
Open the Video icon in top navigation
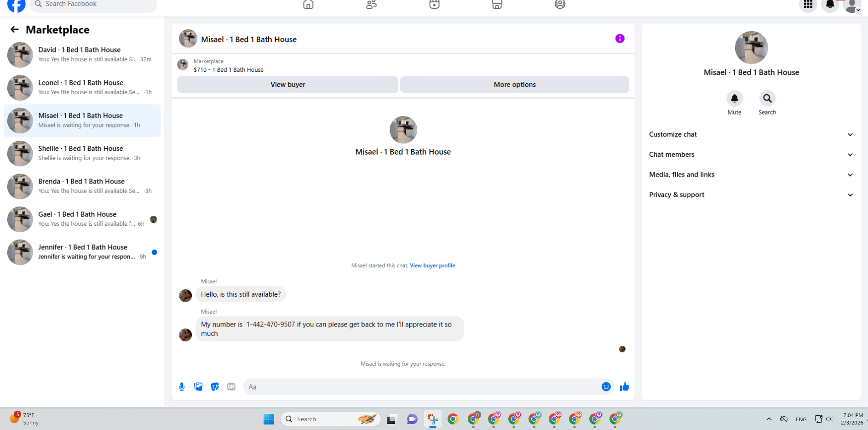pyautogui.click(x=434, y=4)
